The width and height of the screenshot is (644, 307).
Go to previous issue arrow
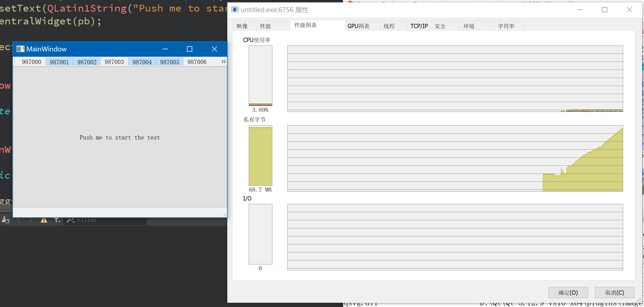[18, 220]
